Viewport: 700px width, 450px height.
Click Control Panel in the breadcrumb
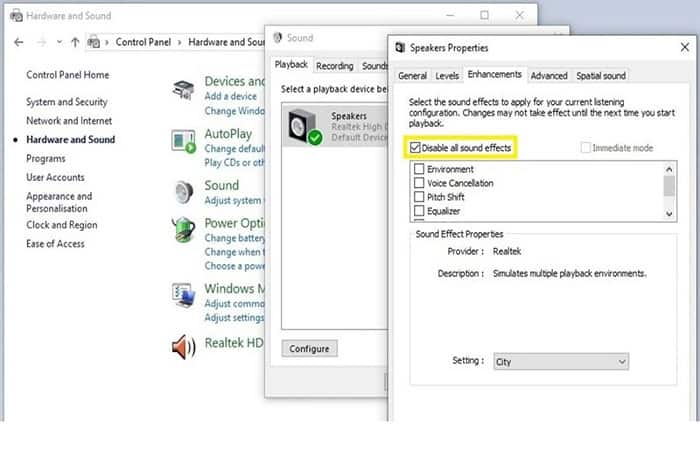point(143,42)
